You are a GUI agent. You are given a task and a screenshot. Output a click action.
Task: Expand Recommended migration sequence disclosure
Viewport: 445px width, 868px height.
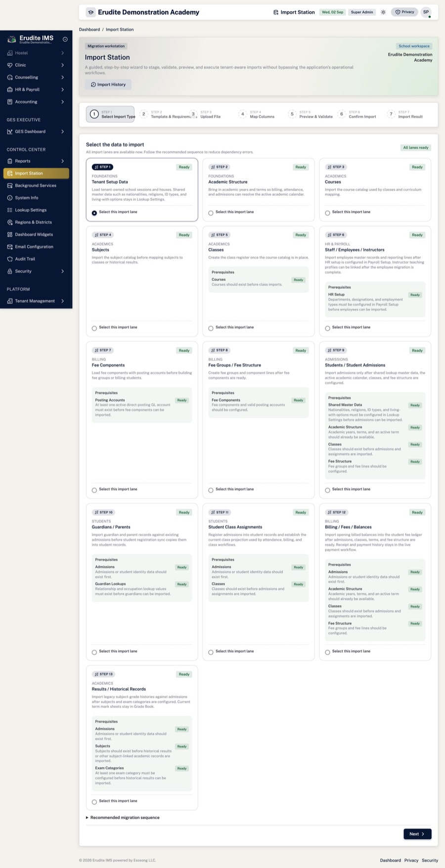click(x=123, y=818)
